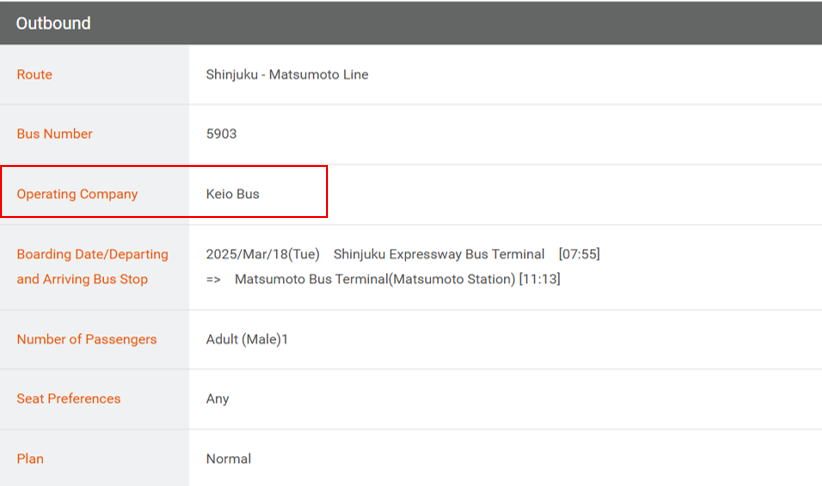The height and width of the screenshot is (486, 822).
Task: Click the and Arriving Bus Stop label
Action: coord(82,279)
